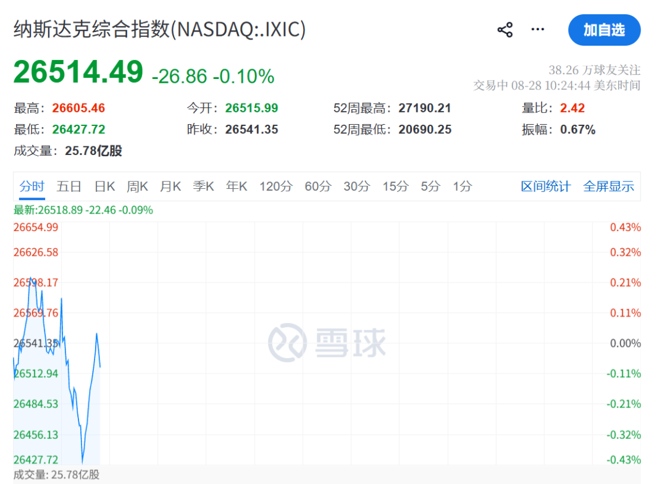667x484 pixels.
Task: Switch to the 五日 tab
Action: coord(69,186)
